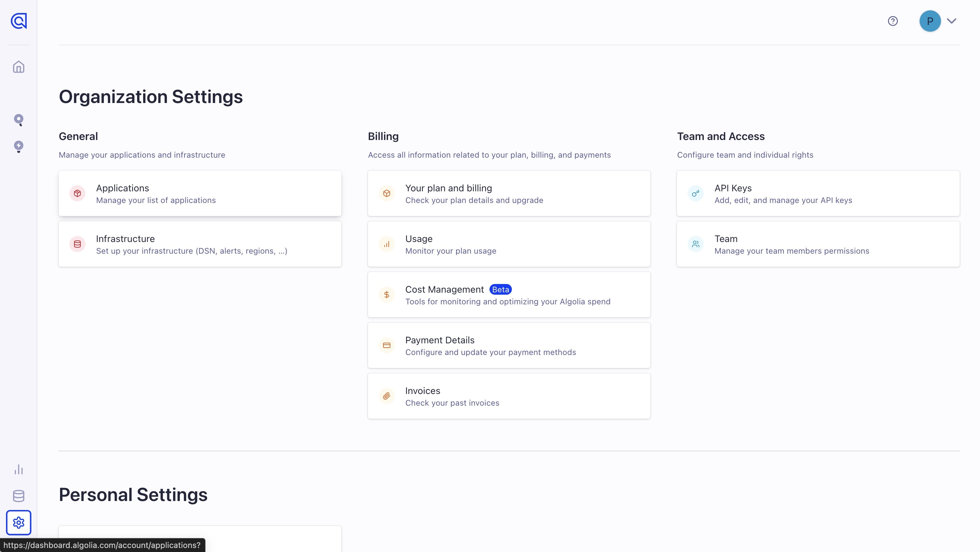The width and height of the screenshot is (980, 552).
Task: Manage Team members permissions card
Action: (x=818, y=244)
